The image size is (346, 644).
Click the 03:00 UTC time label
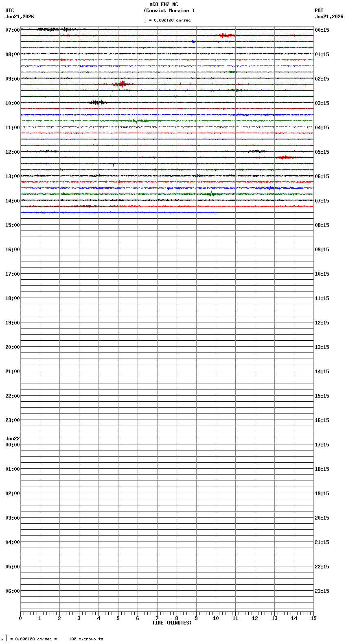[13, 518]
